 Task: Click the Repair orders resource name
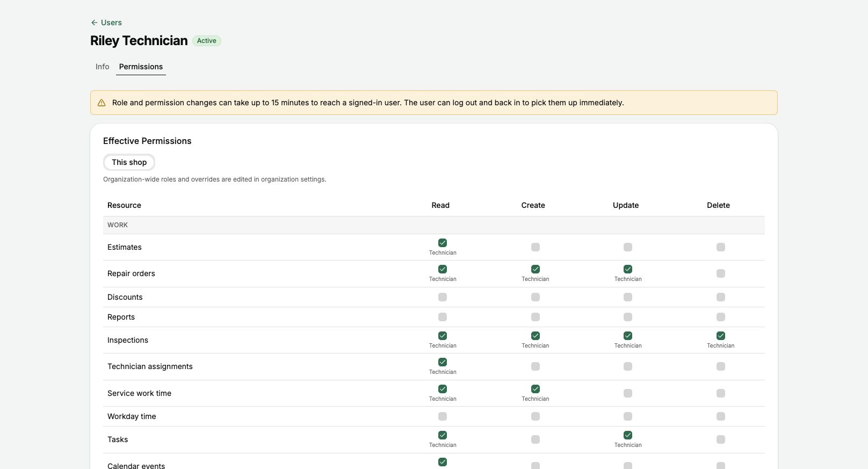point(131,273)
